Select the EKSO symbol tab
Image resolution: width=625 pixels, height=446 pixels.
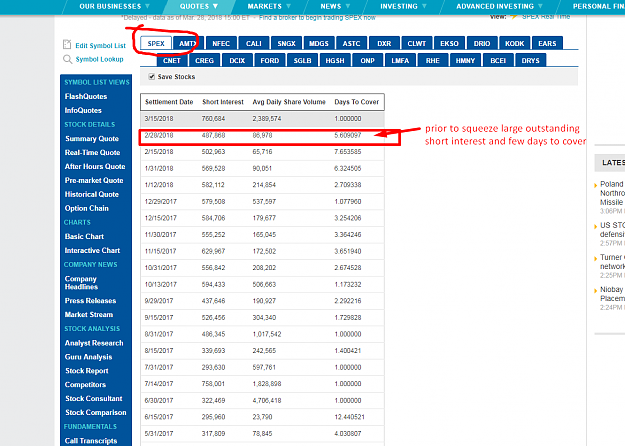tap(449, 43)
